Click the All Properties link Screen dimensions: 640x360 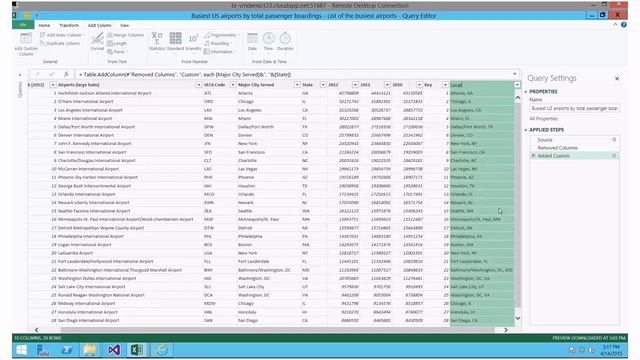(x=543, y=118)
